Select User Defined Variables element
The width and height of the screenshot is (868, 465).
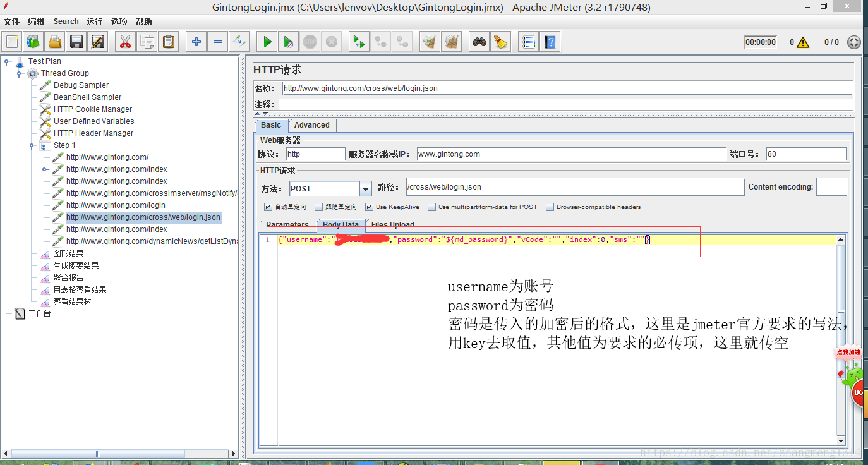(x=93, y=121)
